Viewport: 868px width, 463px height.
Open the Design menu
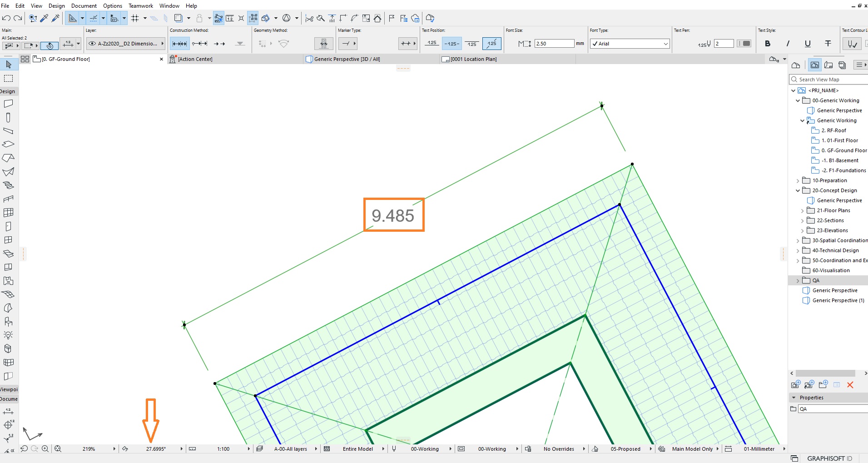tap(57, 6)
